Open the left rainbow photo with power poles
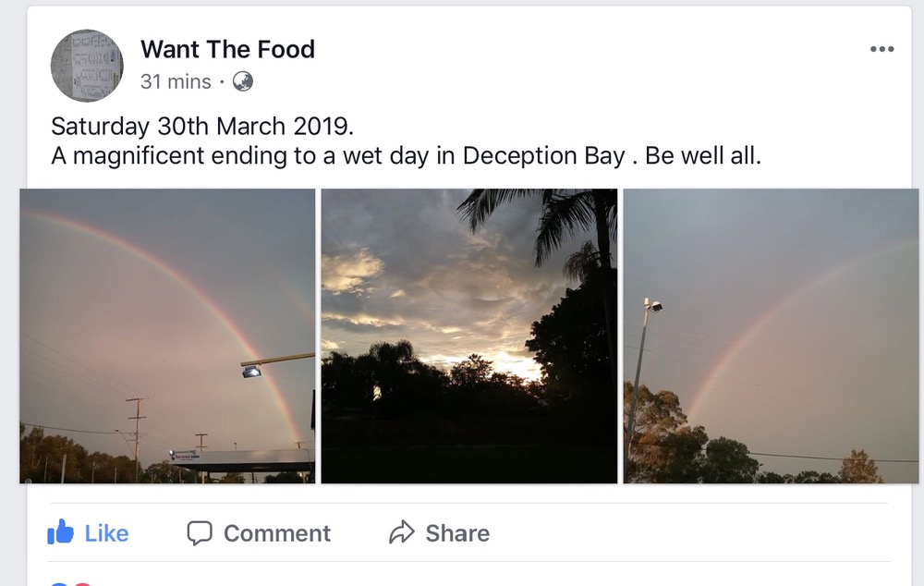 (167, 336)
